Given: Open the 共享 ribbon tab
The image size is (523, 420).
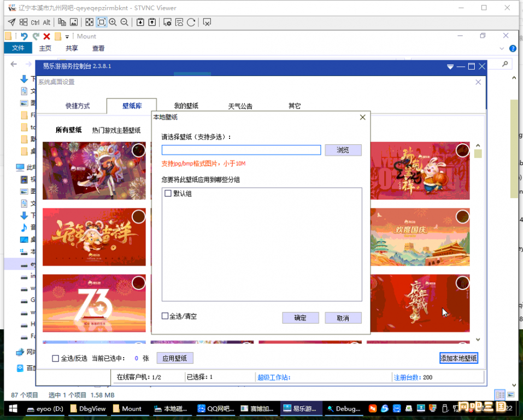Looking at the screenshot, I should [72, 49].
